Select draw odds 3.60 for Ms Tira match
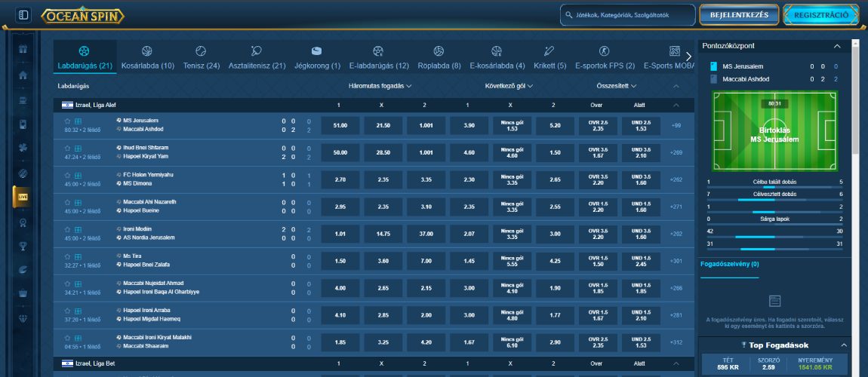Viewport: 868px width, 377px height. [383, 261]
